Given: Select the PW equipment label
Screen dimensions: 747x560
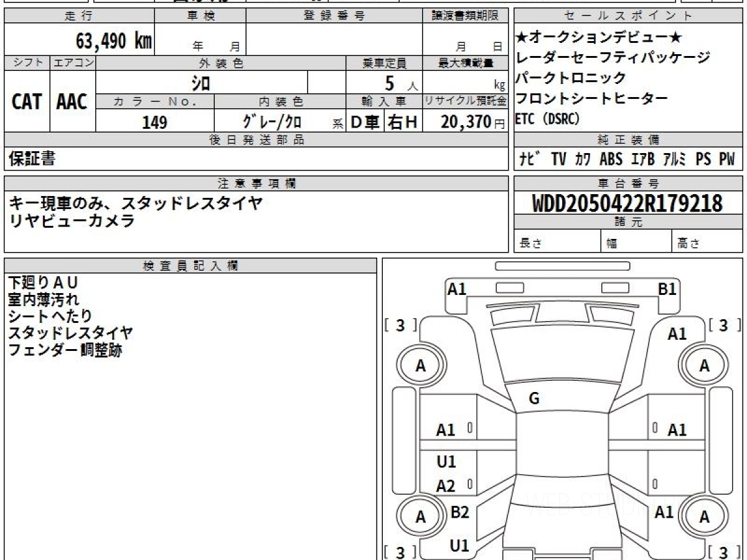Looking at the screenshot, I should tap(727, 159).
